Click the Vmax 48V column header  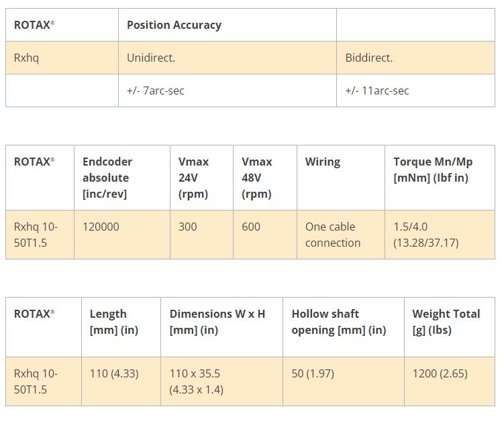(257, 178)
